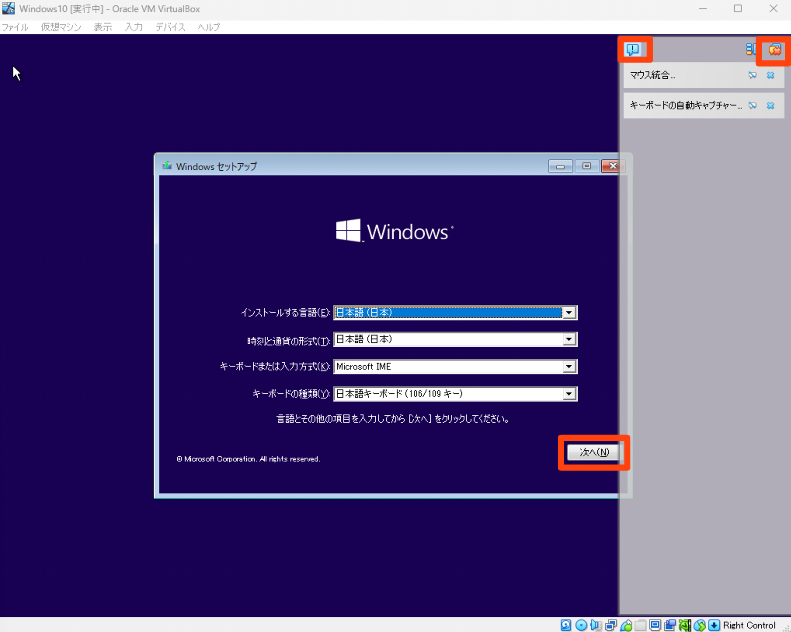The height and width of the screenshot is (632, 791).
Task: Minimize the Oracle VM VirtualBox window
Action: [703, 9]
